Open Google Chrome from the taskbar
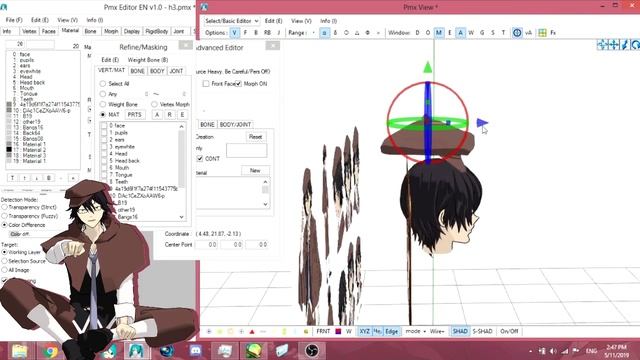 coord(50,351)
